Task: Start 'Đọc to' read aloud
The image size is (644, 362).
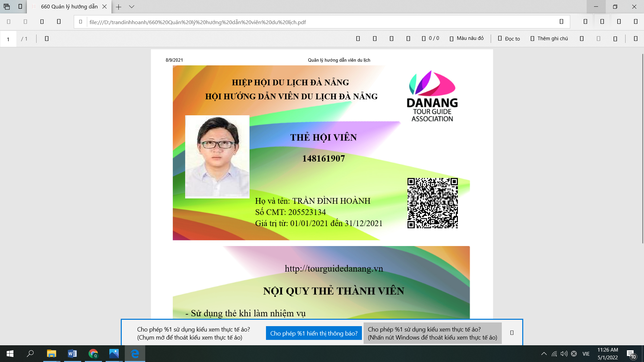Action: (x=509, y=39)
